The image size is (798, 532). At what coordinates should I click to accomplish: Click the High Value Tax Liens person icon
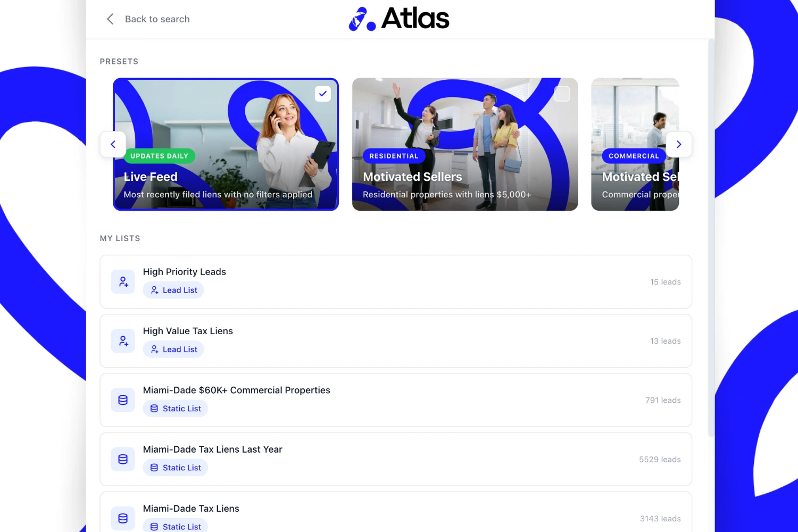click(123, 341)
